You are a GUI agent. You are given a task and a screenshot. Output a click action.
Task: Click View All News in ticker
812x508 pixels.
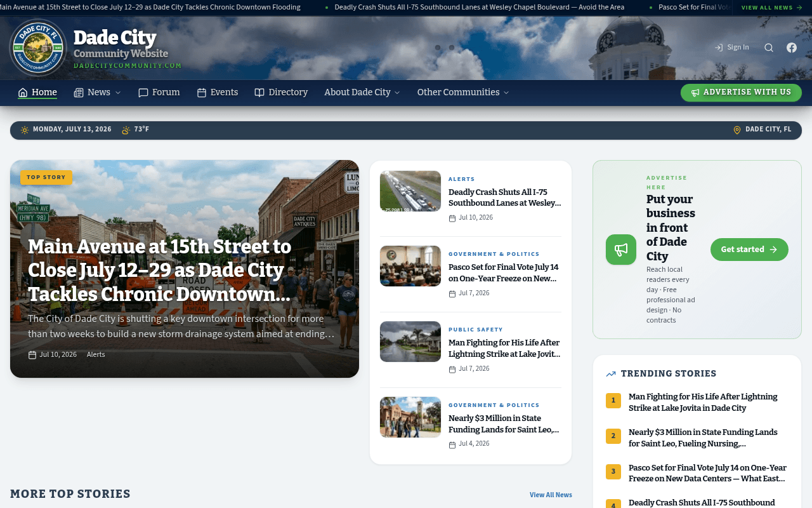772,8
